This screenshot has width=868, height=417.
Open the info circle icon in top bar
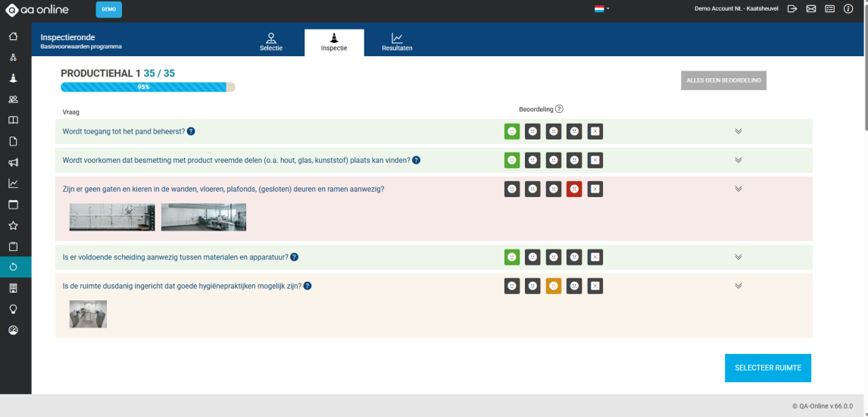pos(848,9)
